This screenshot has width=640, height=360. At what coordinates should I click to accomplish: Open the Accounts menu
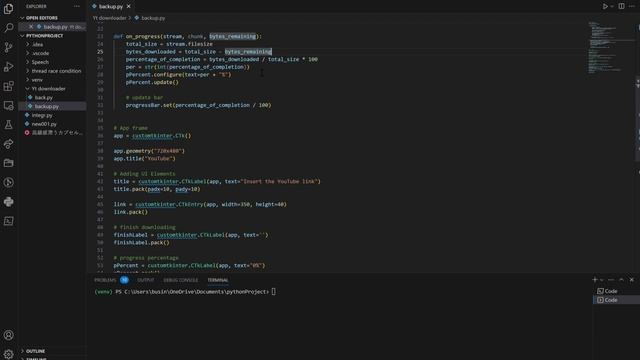coord(9,335)
